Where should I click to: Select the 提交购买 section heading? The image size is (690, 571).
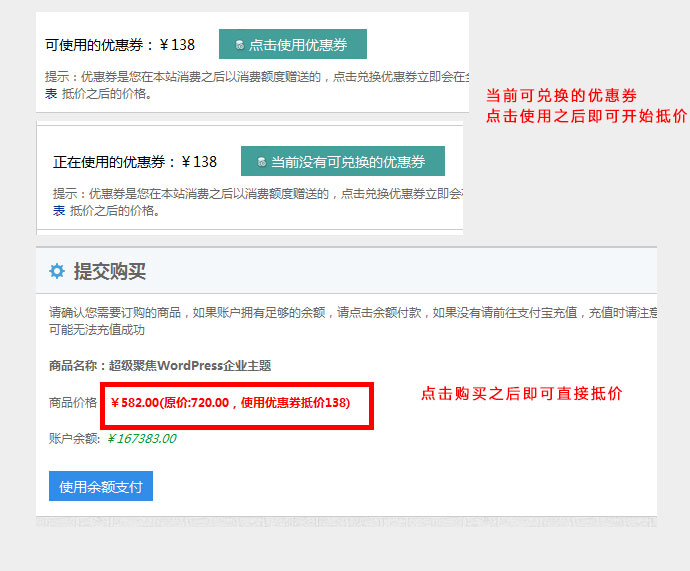tap(110, 272)
